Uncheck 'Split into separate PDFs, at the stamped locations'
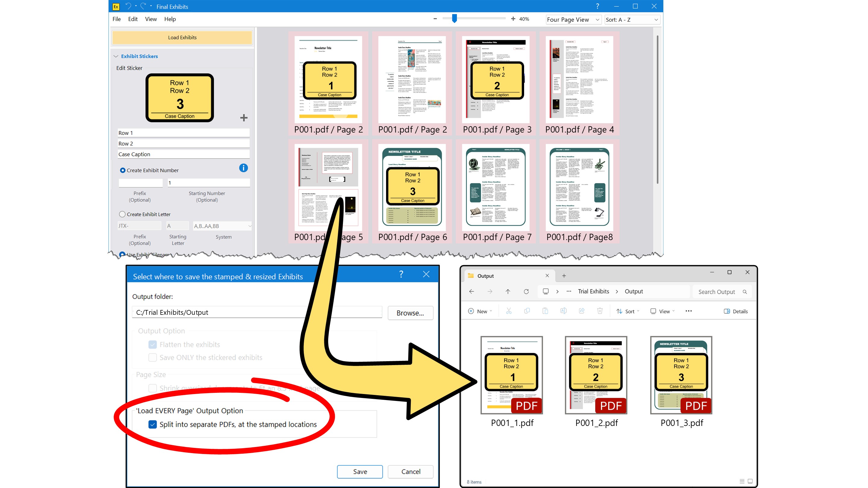 (153, 424)
